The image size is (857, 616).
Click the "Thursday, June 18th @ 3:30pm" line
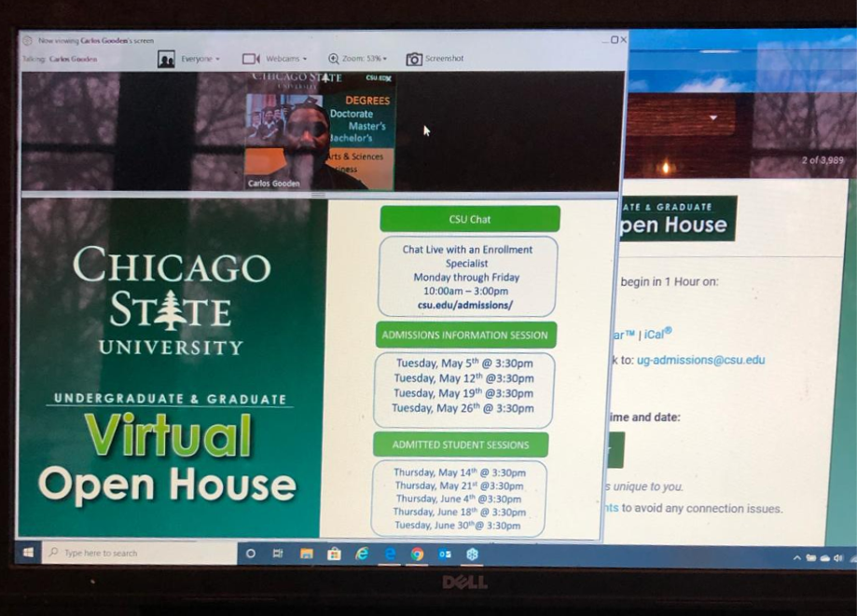point(459,512)
